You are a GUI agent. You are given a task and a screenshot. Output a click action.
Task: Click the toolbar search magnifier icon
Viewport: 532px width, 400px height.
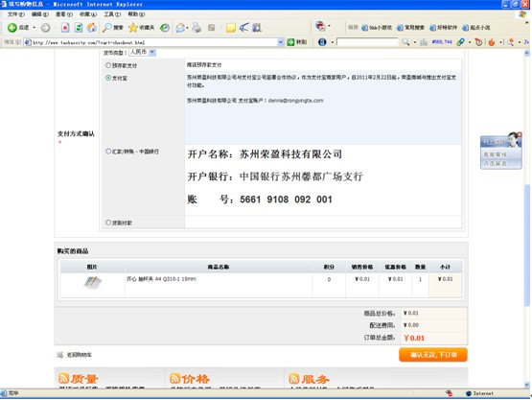click(405, 42)
